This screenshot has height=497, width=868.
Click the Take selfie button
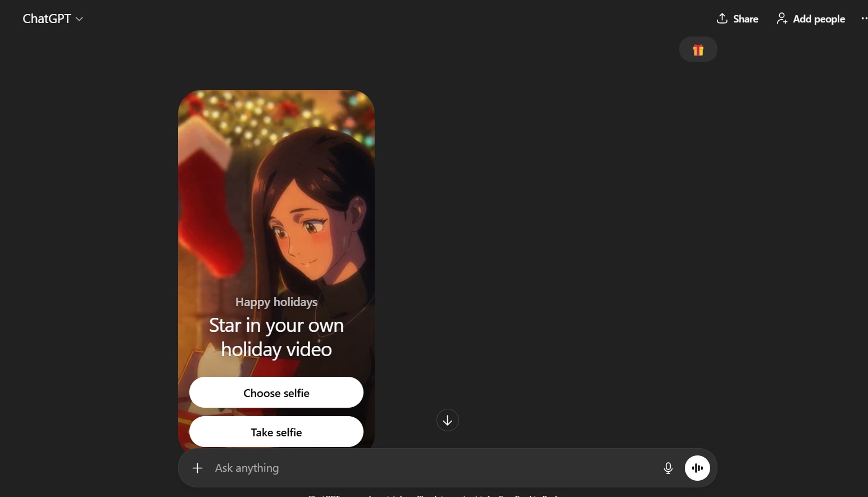point(276,432)
